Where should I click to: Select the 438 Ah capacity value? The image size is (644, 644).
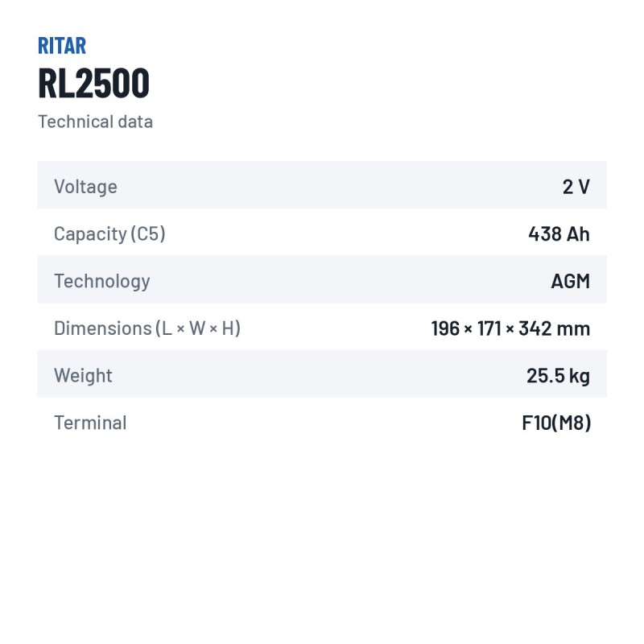[559, 234]
